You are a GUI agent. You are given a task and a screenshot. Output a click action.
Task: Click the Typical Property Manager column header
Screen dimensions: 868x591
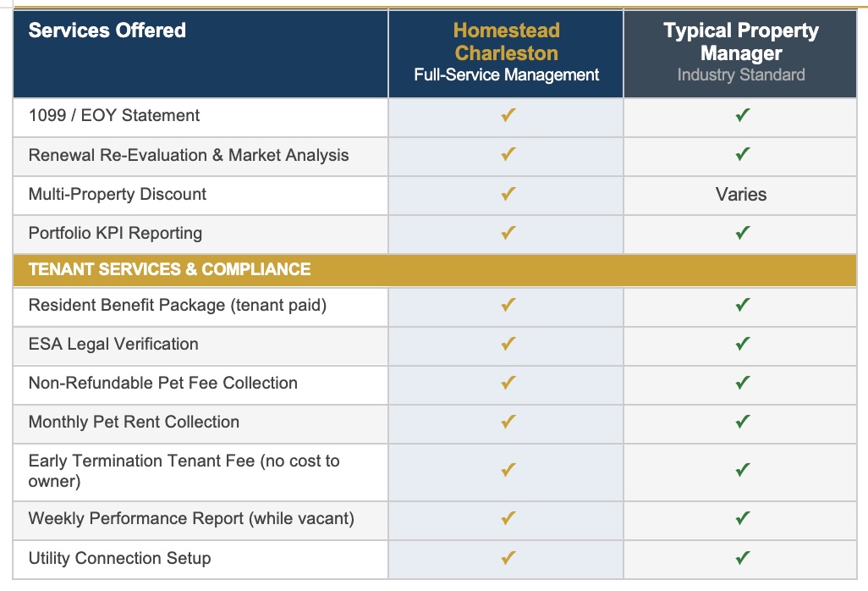pyautogui.click(x=741, y=52)
